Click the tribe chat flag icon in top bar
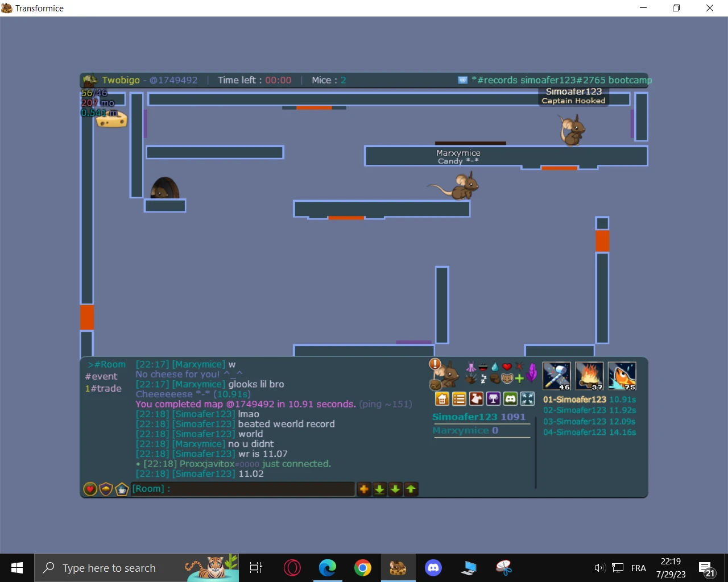 pos(463,80)
